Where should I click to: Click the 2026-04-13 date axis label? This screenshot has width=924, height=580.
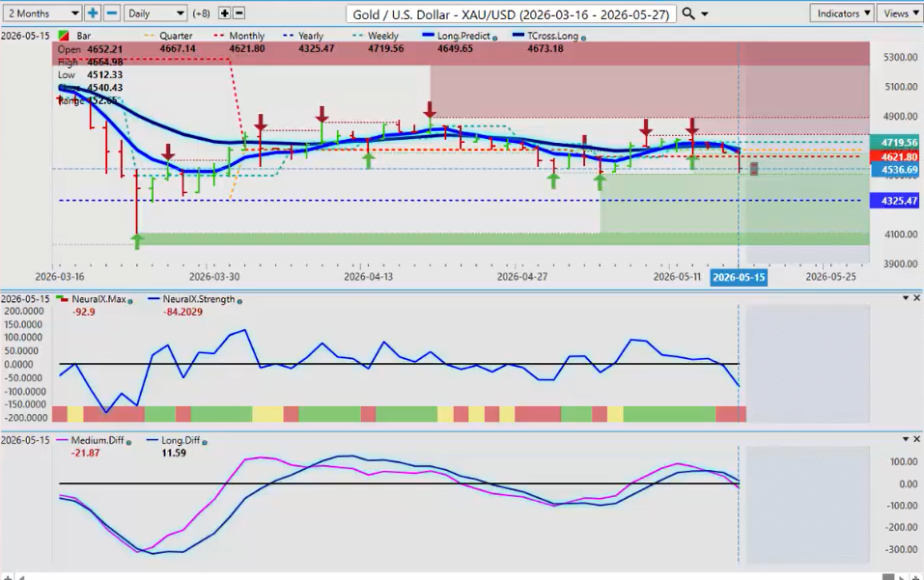[x=368, y=277]
